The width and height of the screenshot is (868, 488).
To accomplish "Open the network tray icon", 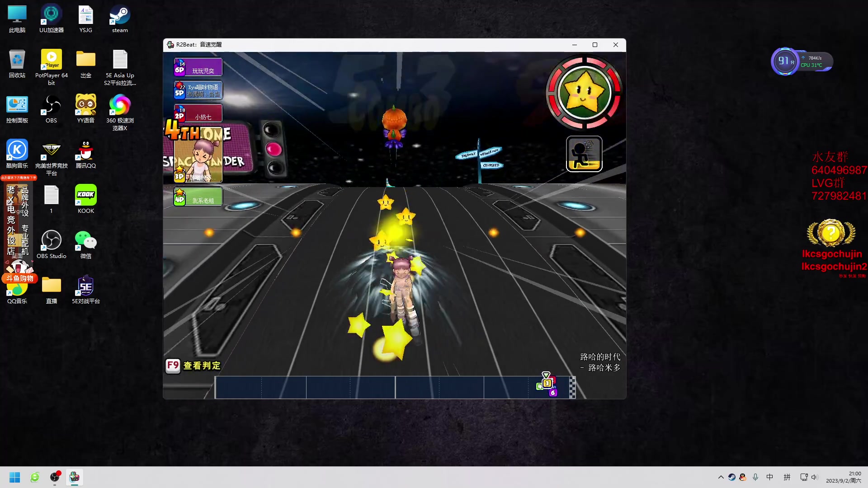I will point(804,477).
